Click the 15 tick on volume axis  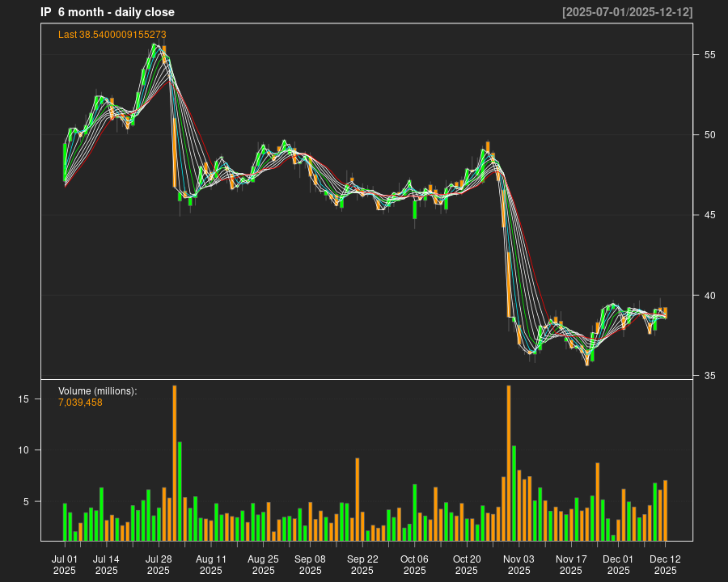click(23, 399)
